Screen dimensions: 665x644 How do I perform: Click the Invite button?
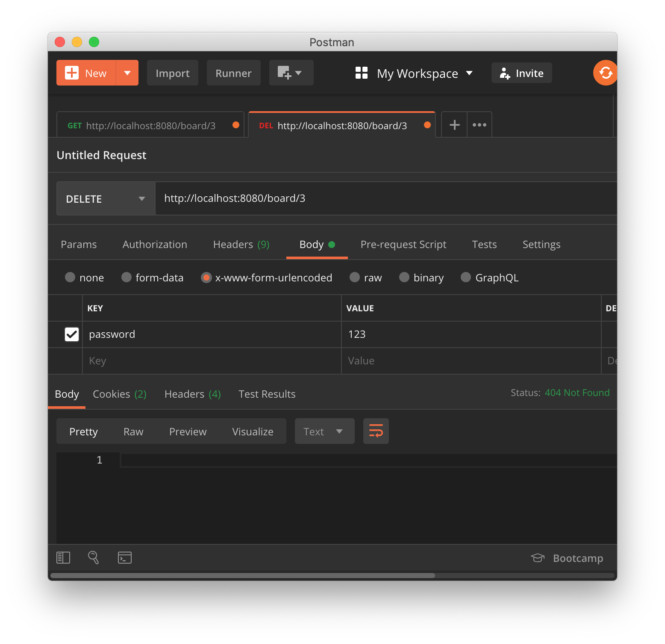click(x=522, y=73)
